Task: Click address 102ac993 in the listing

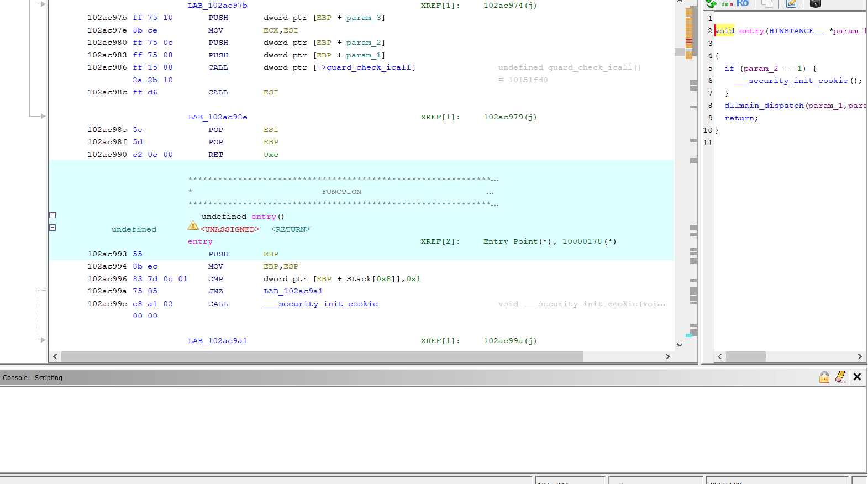Action: click(x=107, y=254)
